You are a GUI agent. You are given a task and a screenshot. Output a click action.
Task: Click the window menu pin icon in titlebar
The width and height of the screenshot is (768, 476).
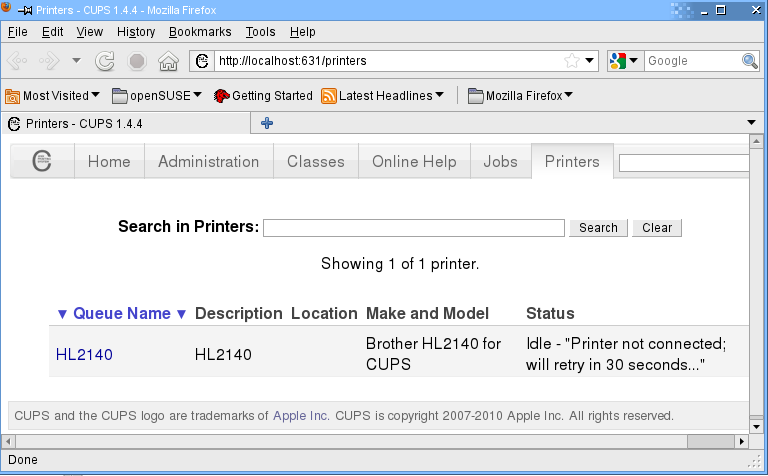click(x=25, y=10)
